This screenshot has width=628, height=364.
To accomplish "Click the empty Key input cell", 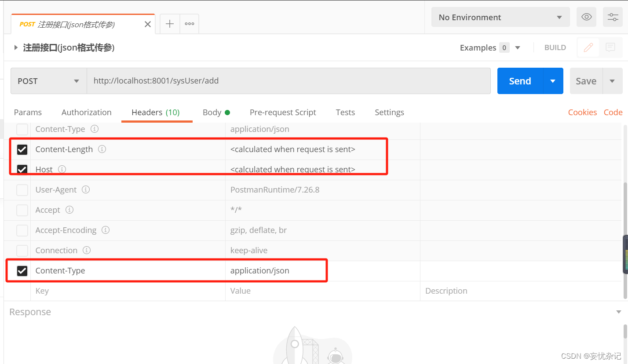I will click(x=128, y=291).
